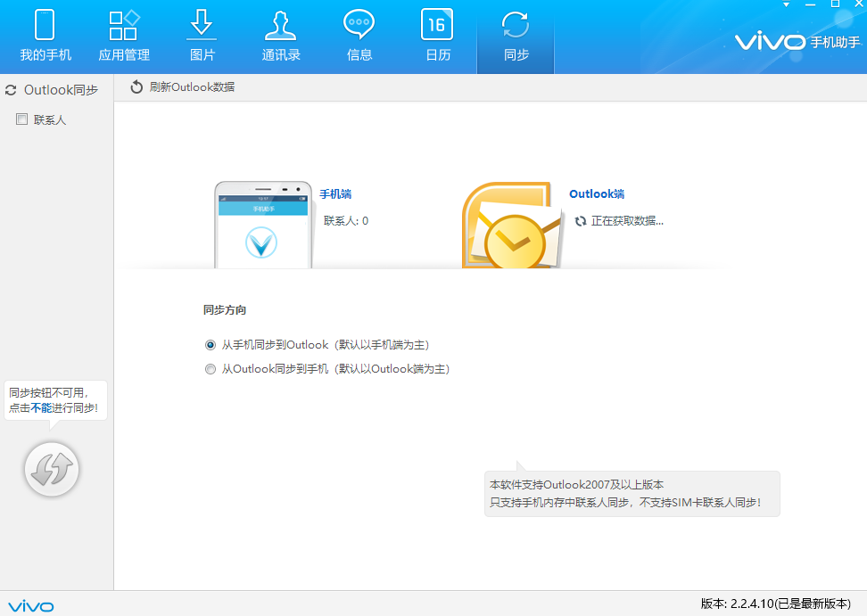Image resolution: width=867 pixels, height=616 pixels.
Task: Open the 信息 messages tab
Action: (359, 37)
